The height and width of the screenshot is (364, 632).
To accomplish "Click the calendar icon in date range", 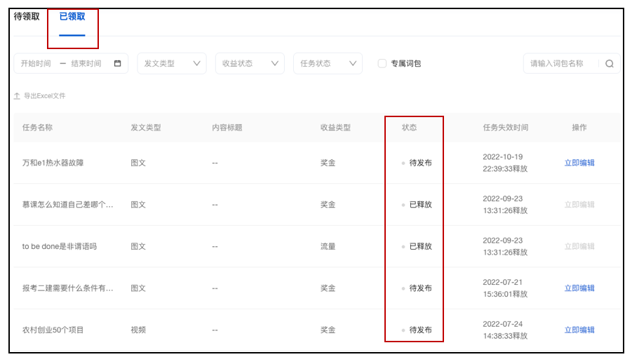I will pos(117,63).
